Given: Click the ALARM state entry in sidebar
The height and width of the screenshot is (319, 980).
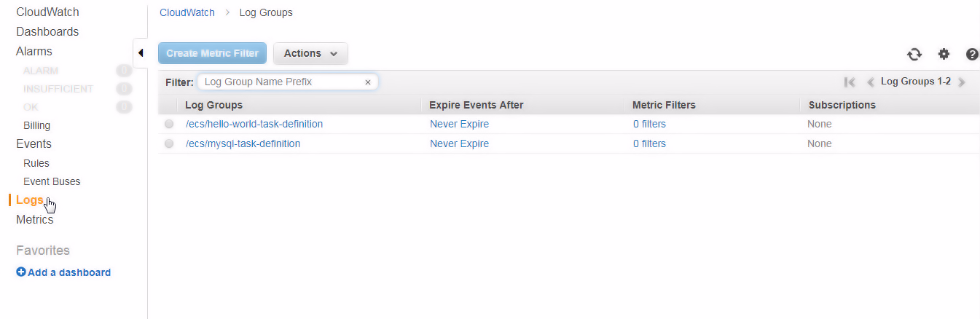Looking at the screenshot, I should [41, 71].
